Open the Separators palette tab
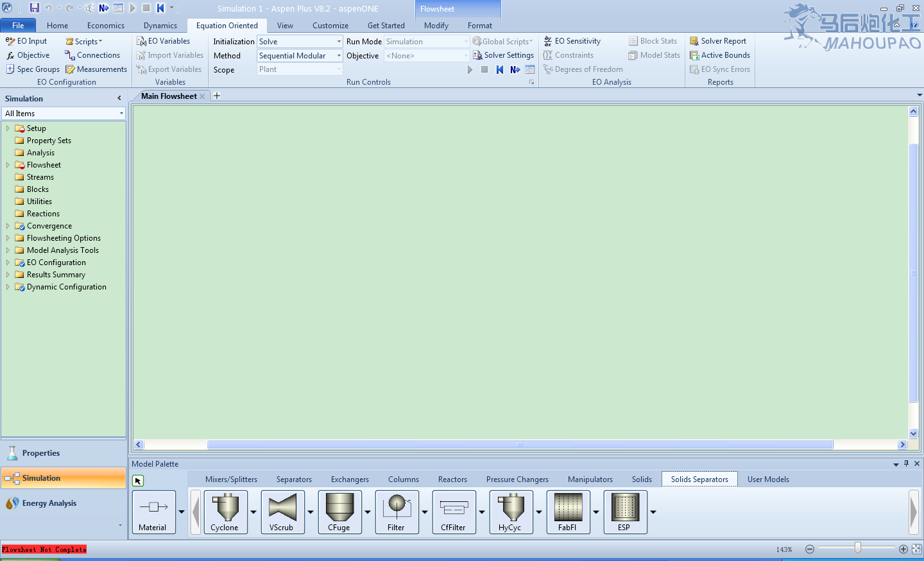The image size is (924, 561). (294, 479)
